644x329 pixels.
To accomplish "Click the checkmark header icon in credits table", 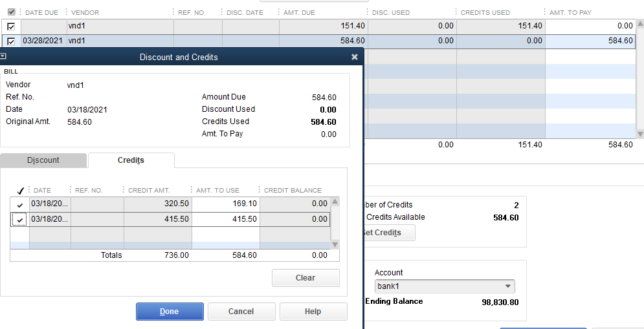I will (x=20, y=191).
